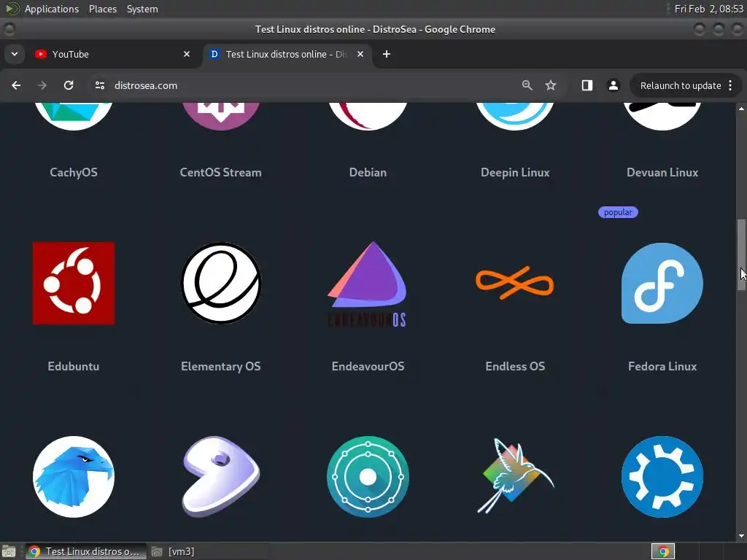This screenshot has height=560, width=747.
Task: Click the show desktop taskbar icon
Action: pos(9,551)
